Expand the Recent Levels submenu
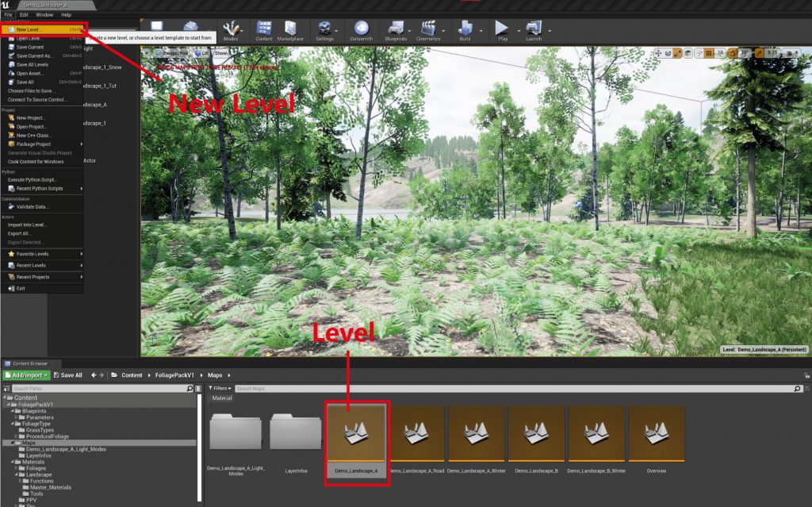The height and width of the screenshot is (507, 812). coord(43,265)
